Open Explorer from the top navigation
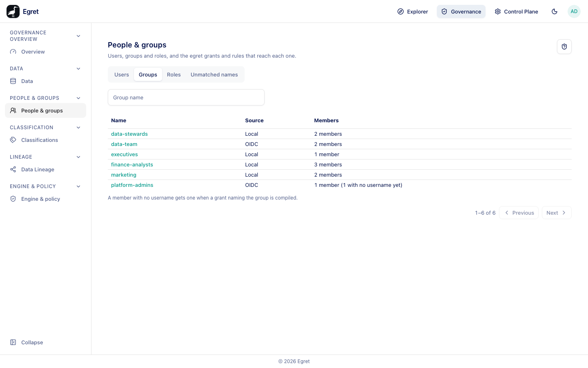 point(412,11)
